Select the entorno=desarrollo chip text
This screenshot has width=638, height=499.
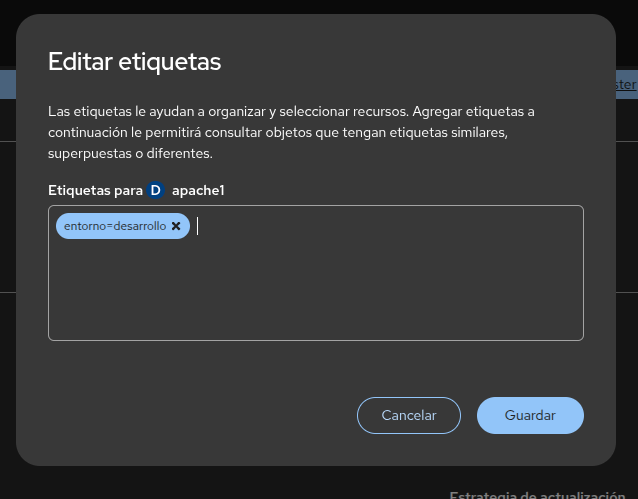(x=114, y=226)
